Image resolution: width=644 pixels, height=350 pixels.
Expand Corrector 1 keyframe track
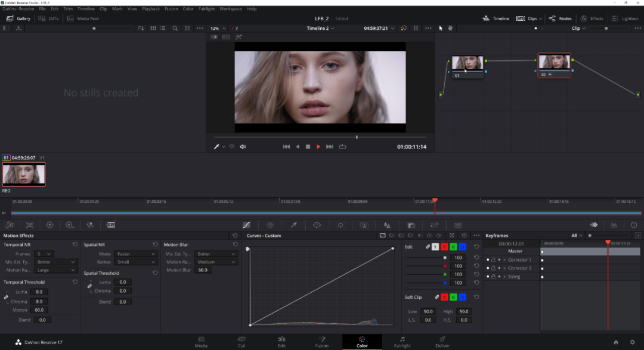coord(504,260)
